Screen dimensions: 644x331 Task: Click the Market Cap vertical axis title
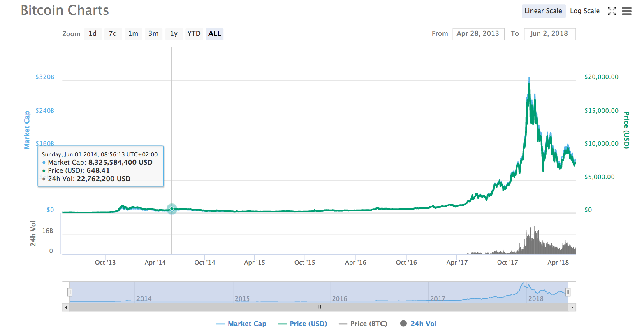tap(27, 130)
